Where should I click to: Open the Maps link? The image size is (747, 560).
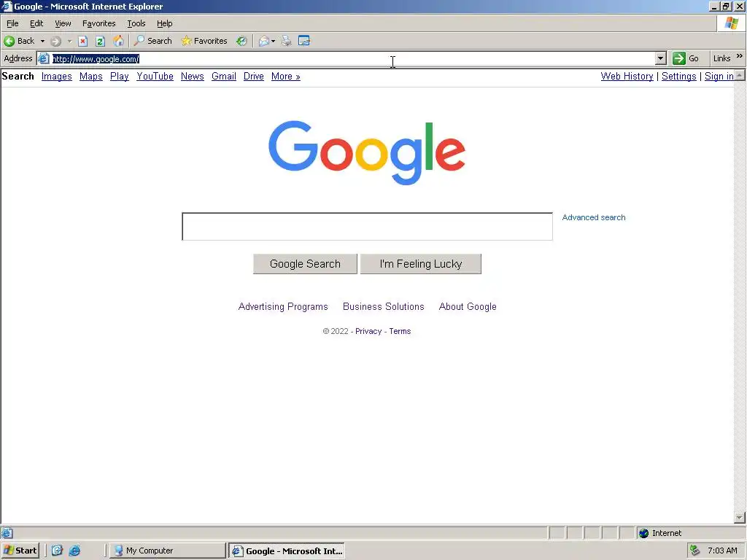click(x=91, y=76)
